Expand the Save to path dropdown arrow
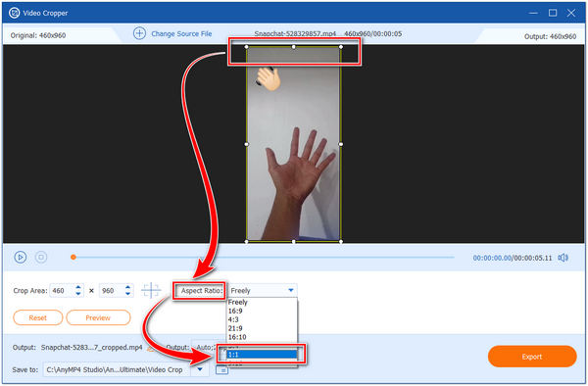588x386 pixels. pos(200,369)
